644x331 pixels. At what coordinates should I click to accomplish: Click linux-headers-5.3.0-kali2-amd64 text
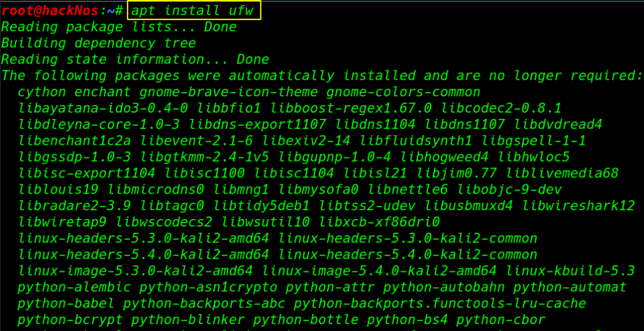pos(143,238)
